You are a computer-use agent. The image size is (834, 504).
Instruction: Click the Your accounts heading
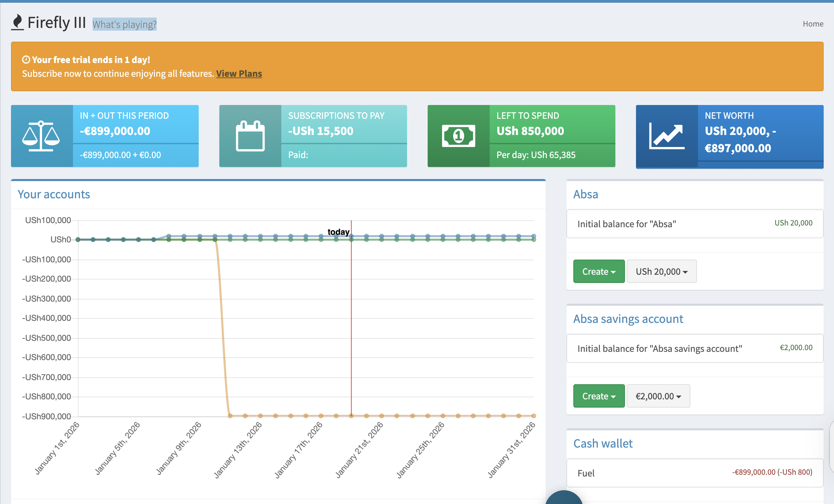click(x=54, y=194)
